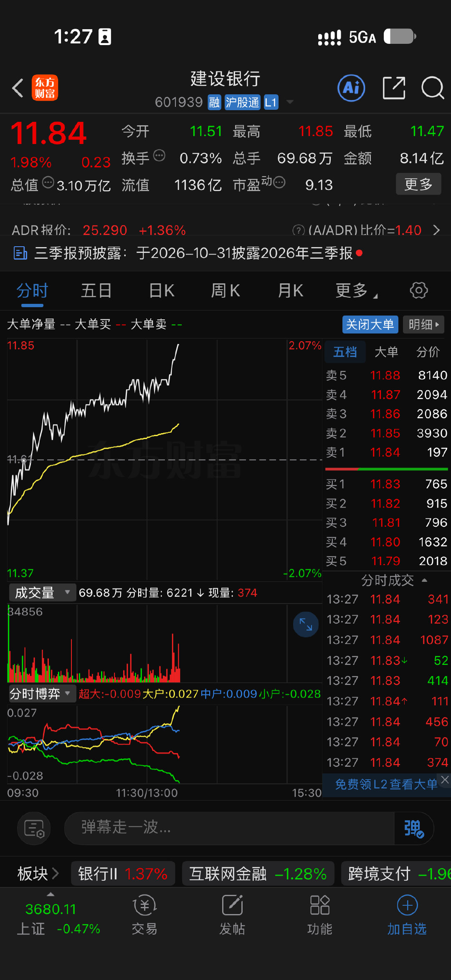Open the 成交量 indicator dropdown
Screen dimensions: 451x980
point(42,593)
